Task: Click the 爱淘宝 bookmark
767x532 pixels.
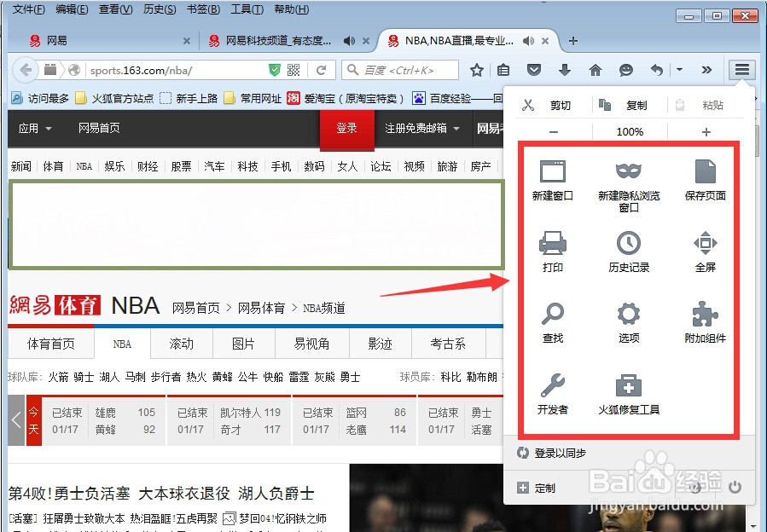Action: click(x=346, y=98)
